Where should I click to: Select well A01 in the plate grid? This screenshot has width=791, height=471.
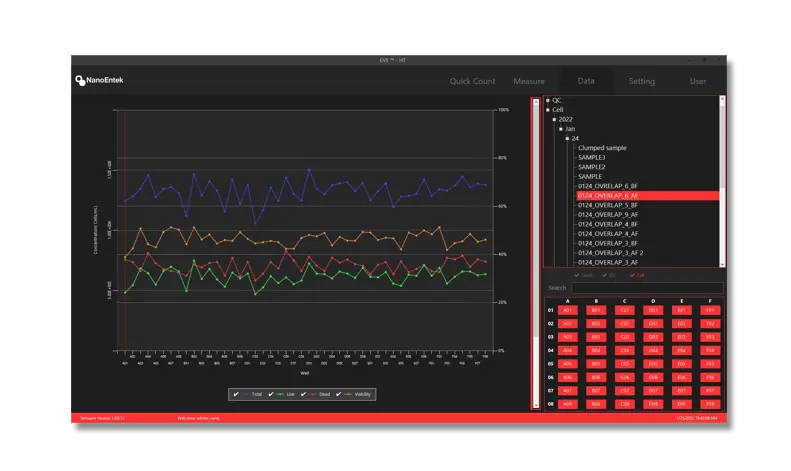tap(568, 311)
